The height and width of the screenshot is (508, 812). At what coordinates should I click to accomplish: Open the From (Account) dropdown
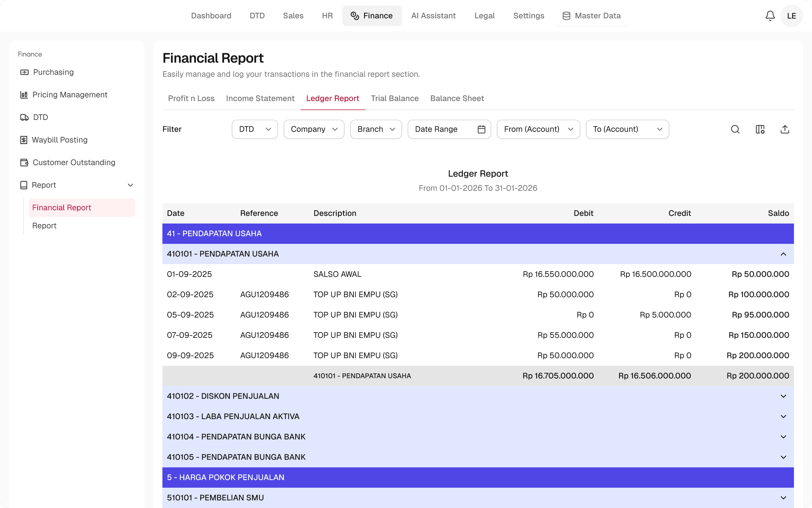point(538,129)
